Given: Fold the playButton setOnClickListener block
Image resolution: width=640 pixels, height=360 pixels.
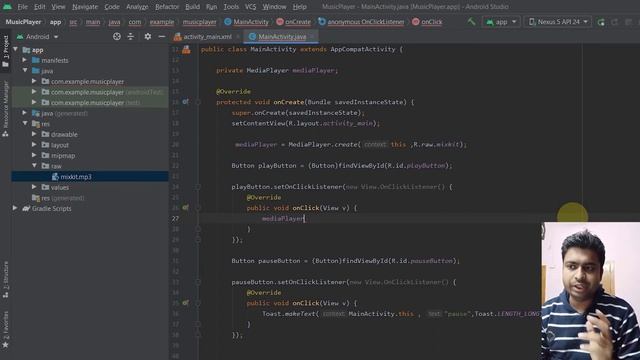Looking at the screenshot, I should tap(198, 187).
